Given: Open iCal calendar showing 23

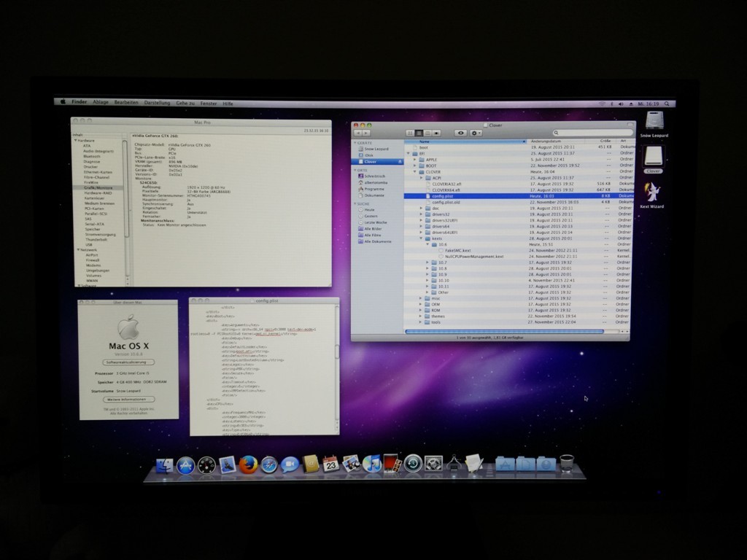Looking at the screenshot, I should click(330, 464).
